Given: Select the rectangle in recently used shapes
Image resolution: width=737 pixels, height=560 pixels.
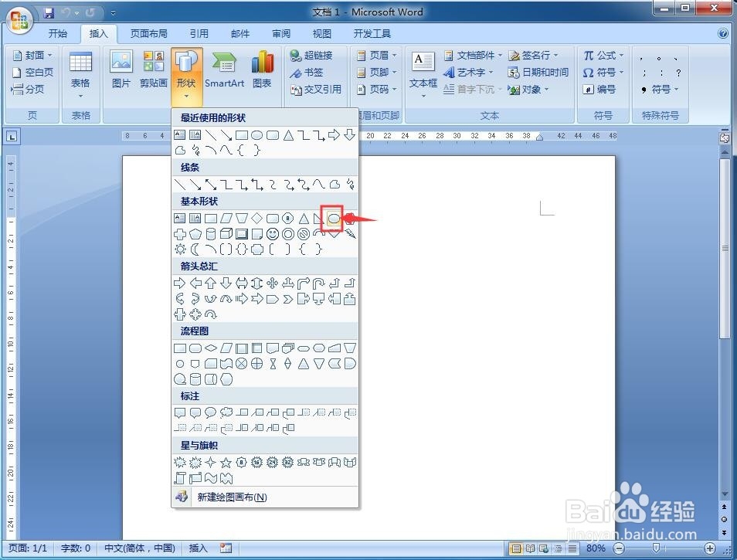Looking at the screenshot, I should (242, 135).
